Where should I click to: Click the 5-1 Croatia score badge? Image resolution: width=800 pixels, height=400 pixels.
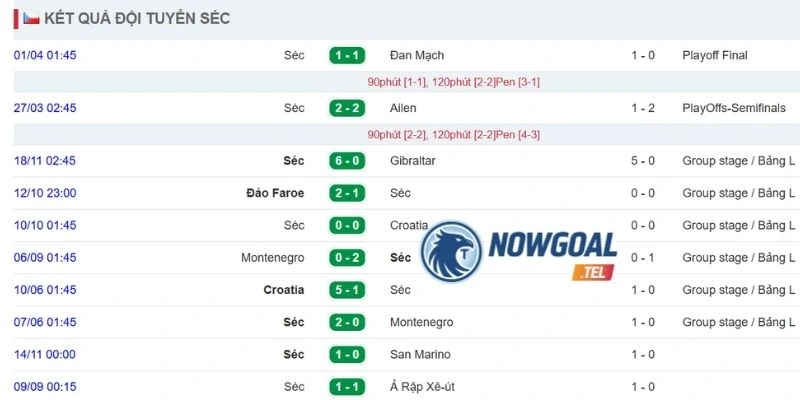coord(347,290)
